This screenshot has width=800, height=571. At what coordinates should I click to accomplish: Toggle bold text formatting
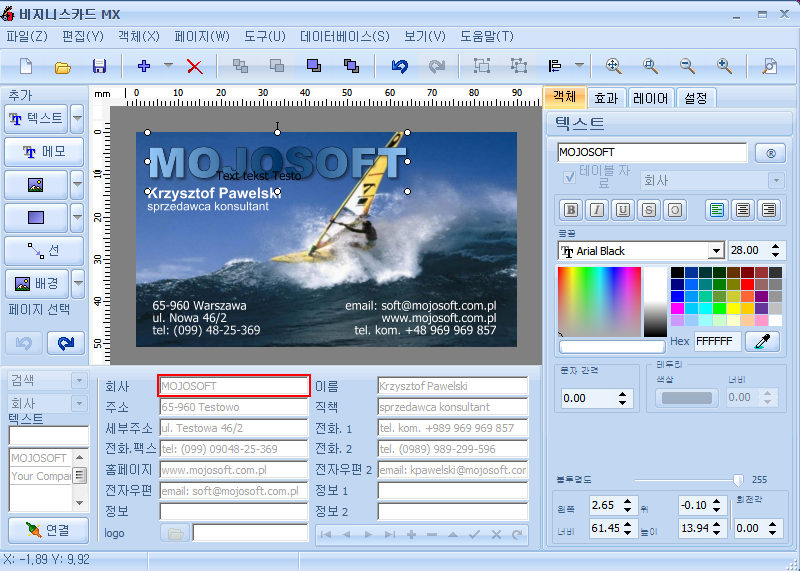[571, 210]
